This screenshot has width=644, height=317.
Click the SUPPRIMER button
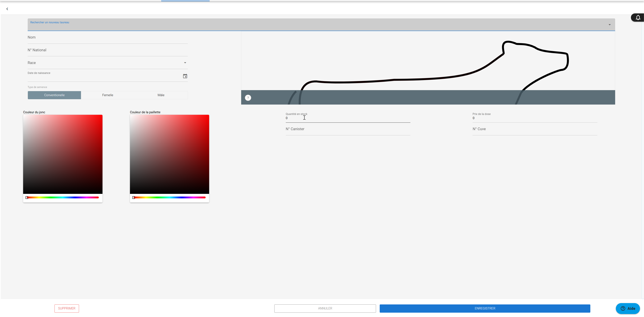point(67,308)
